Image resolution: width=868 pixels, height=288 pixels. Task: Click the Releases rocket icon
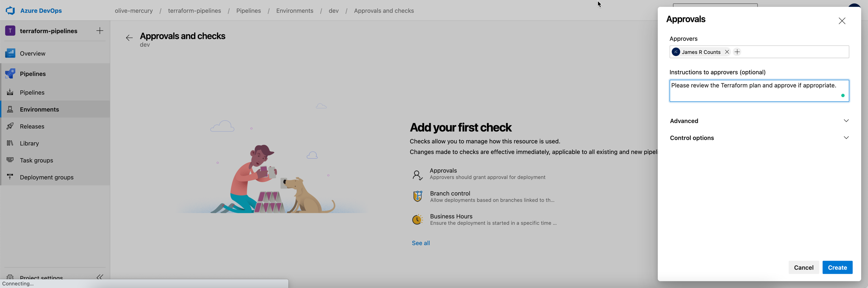10,126
